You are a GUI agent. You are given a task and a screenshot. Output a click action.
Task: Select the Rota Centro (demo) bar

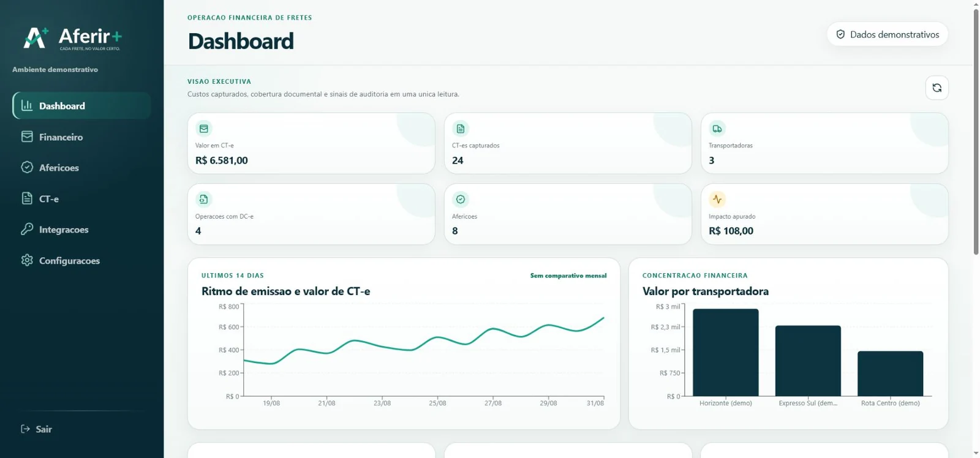(890, 374)
